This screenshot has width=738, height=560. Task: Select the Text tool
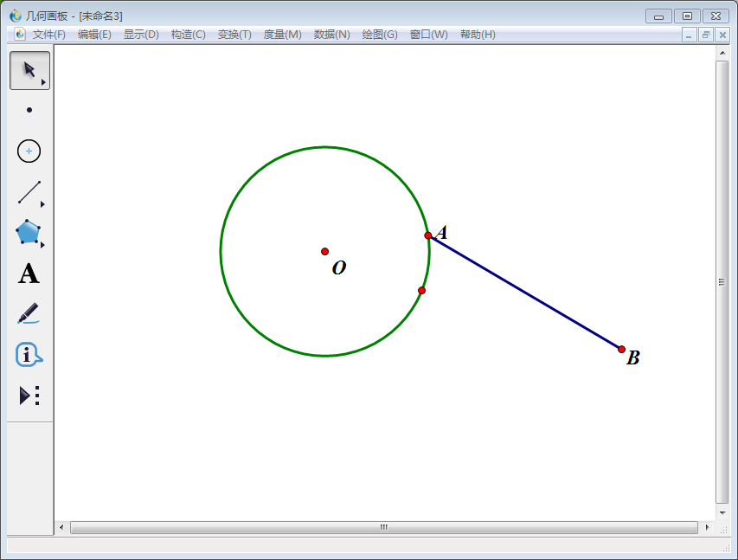29,274
